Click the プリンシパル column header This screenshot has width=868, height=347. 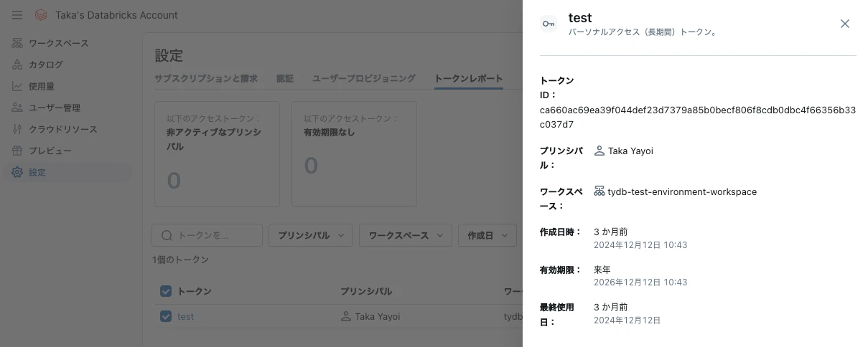click(x=366, y=291)
